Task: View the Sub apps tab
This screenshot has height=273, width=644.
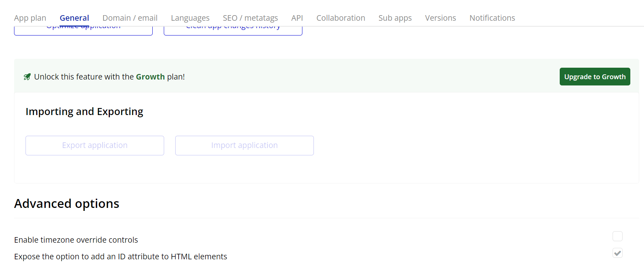Action: (395, 18)
